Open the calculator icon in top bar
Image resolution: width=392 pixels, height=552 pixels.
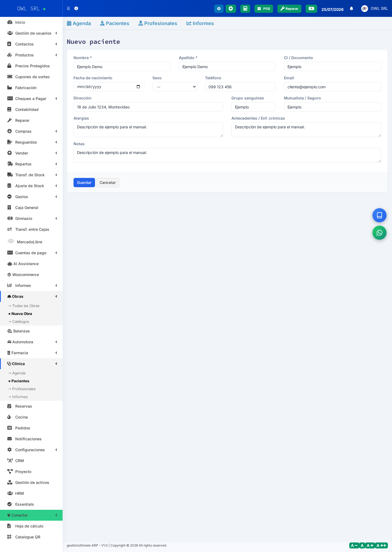(245, 9)
